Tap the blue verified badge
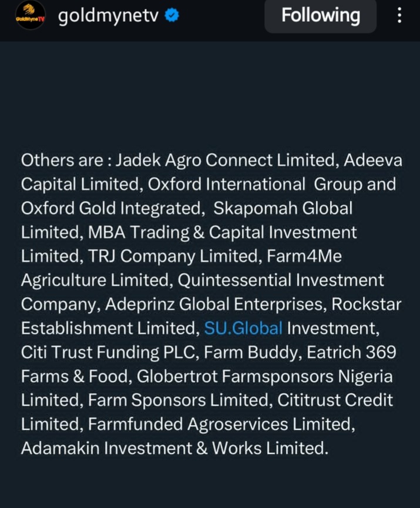The height and width of the screenshot is (508, 420). point(172,16)
